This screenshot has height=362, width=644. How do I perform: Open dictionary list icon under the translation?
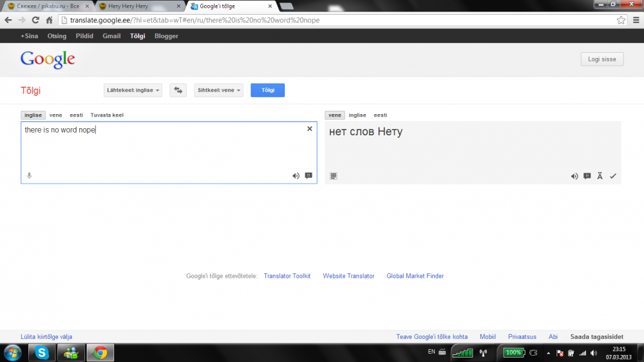tap(334, 176)
